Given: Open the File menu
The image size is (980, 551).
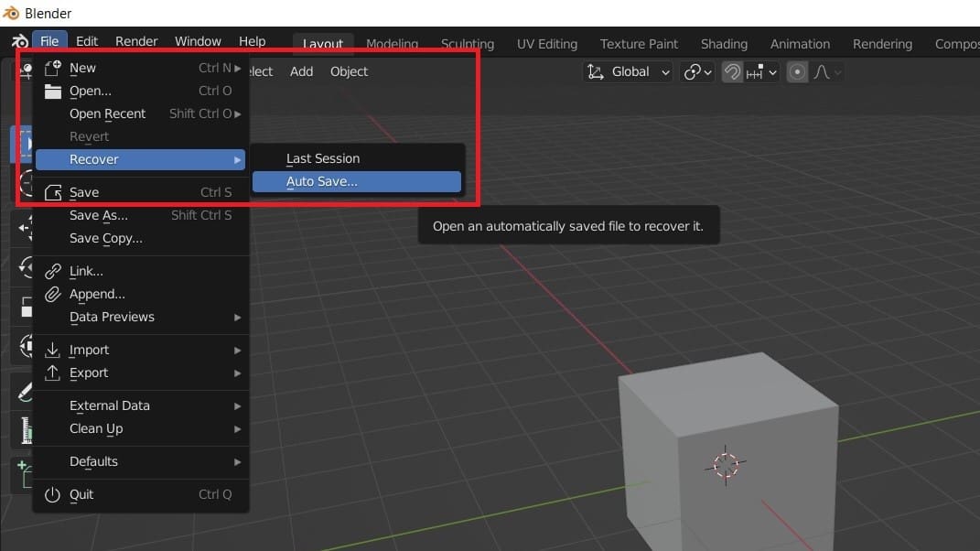Looking at the screenshot, I should click(x=49, y=41).
